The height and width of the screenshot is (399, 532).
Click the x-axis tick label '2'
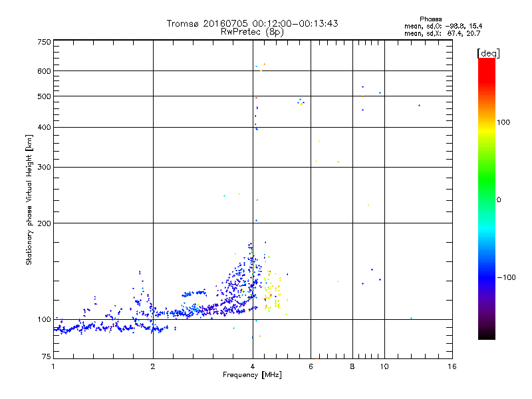tap(153, 366)
